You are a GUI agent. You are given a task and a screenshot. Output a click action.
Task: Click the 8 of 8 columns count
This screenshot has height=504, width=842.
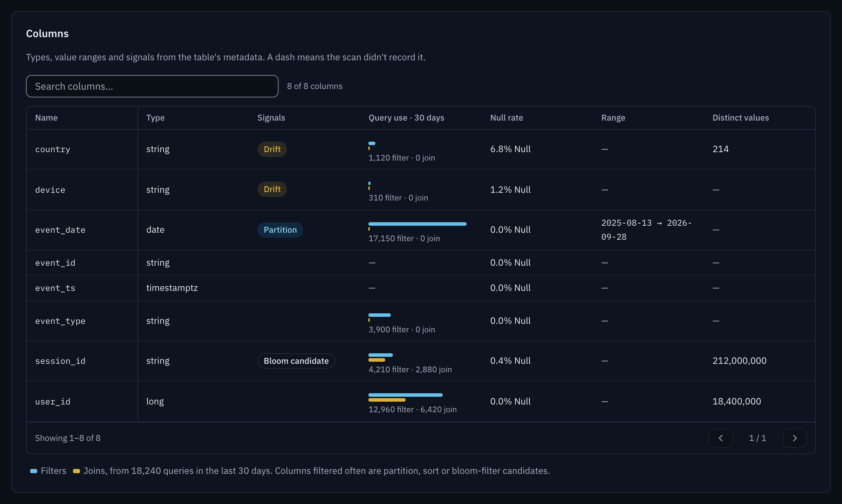pyautogui.click(x=315, y=86)
